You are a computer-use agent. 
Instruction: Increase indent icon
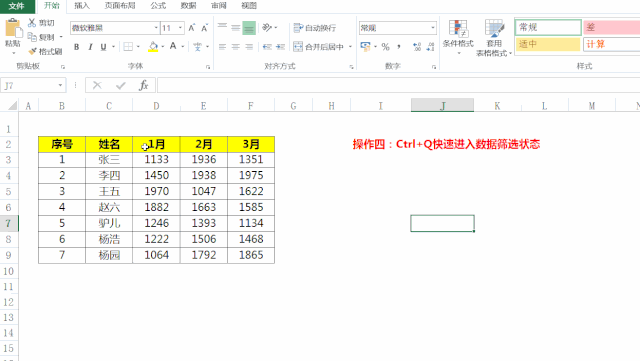coord(280,47)
